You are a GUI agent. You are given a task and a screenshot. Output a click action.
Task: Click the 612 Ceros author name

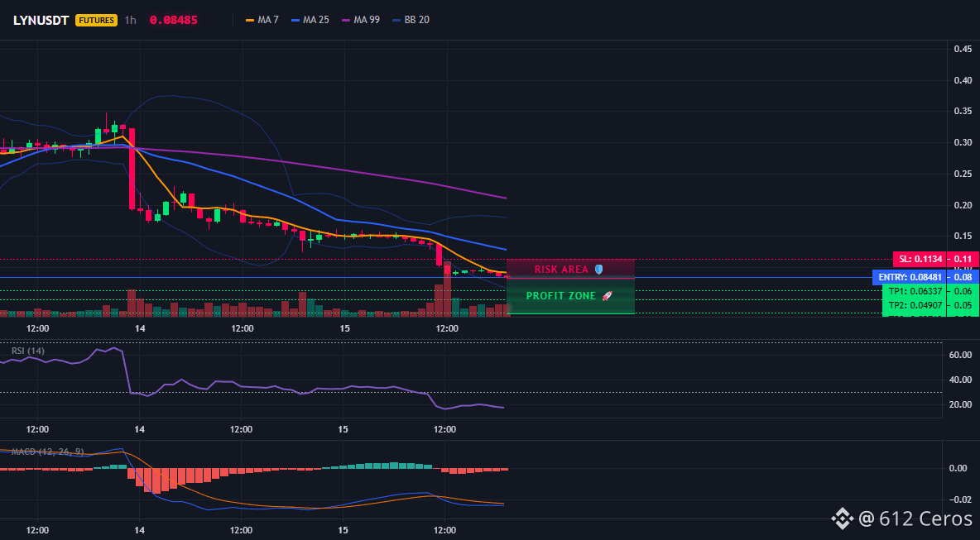click(925, 518)
